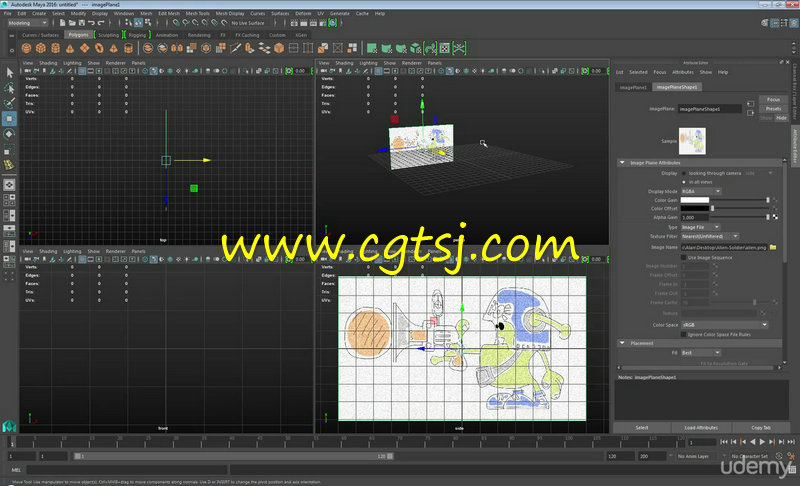Click the imagePlane name input field
The height and width of the screenshot is (486, 800).
coord(710,109)
